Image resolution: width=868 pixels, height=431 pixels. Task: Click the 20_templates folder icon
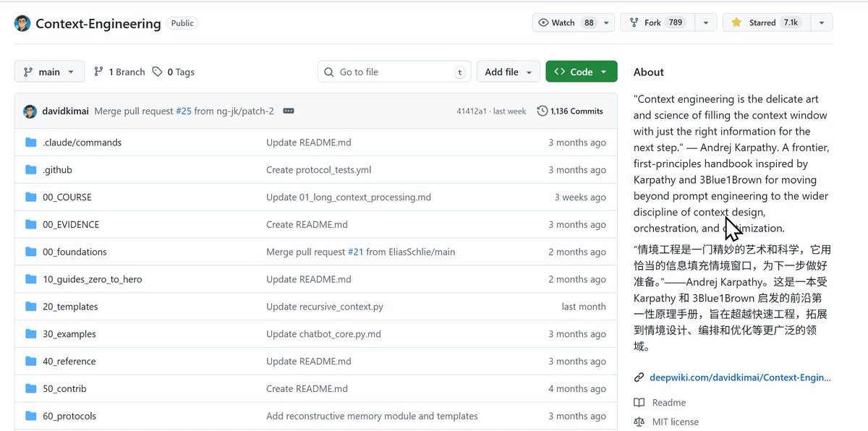(31, 307)
